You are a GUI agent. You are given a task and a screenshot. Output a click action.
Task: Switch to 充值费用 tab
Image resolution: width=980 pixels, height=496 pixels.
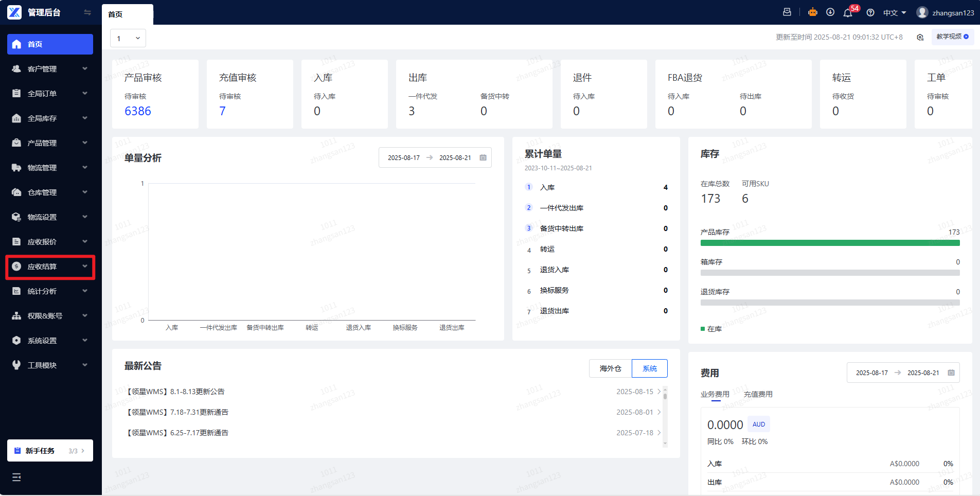click(x=758, y=394)
